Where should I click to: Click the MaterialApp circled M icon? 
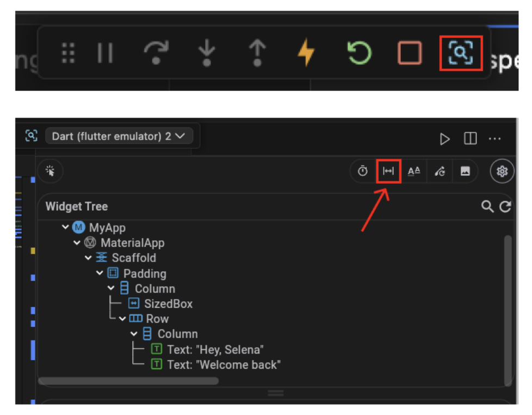[90, 242]
